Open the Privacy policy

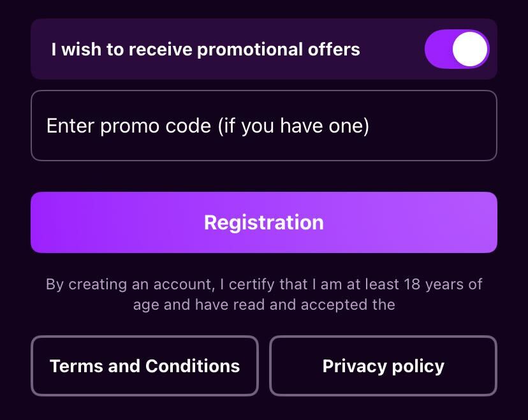383,366
